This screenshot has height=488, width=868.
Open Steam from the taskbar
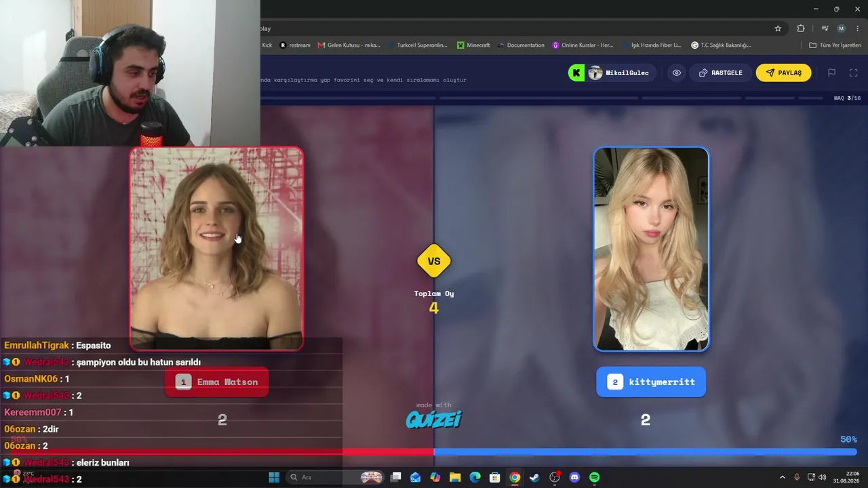534,477
